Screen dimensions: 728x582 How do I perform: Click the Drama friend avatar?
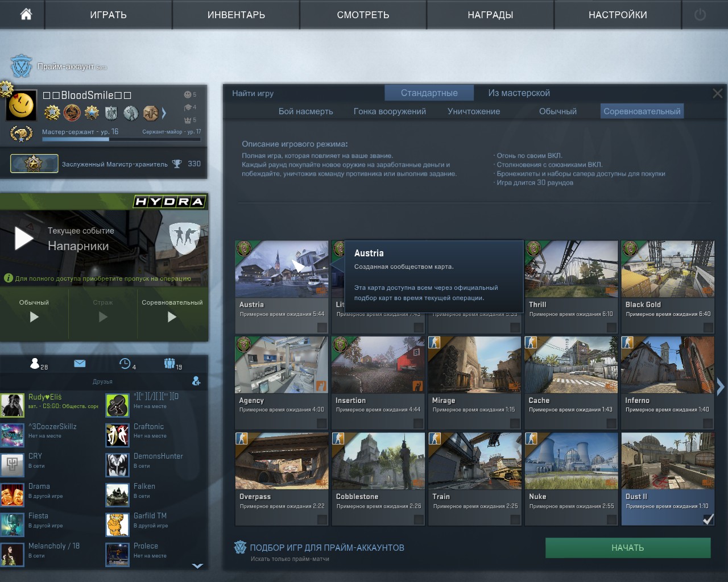click(12, 495)
